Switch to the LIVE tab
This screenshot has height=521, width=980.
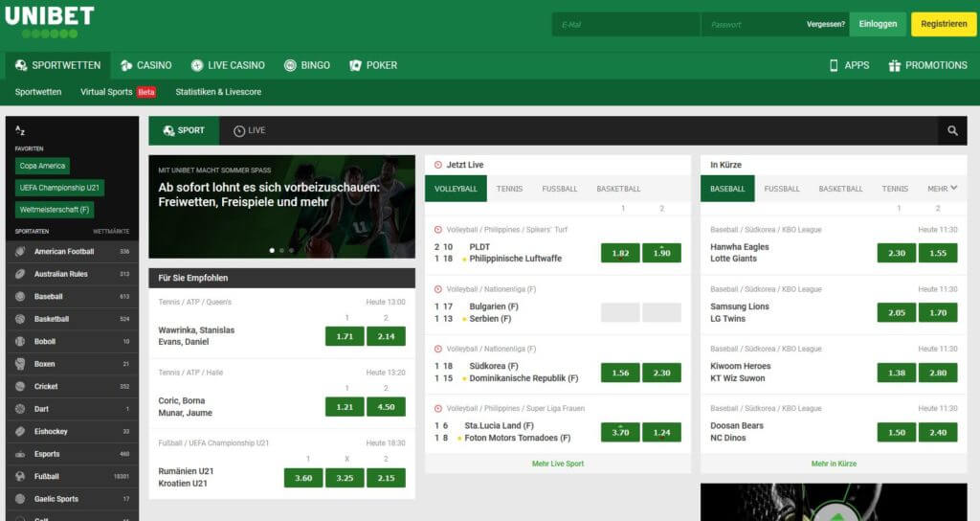[250, 130]
